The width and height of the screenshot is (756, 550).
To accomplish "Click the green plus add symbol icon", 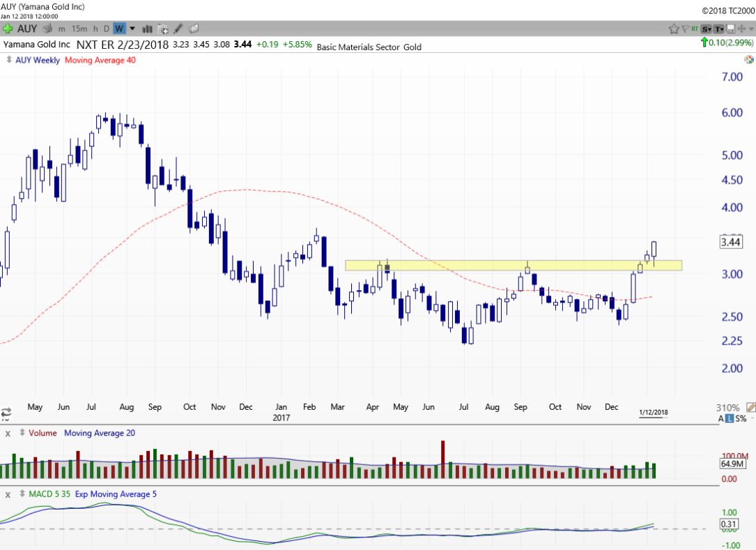I will [x=8, y=29].
